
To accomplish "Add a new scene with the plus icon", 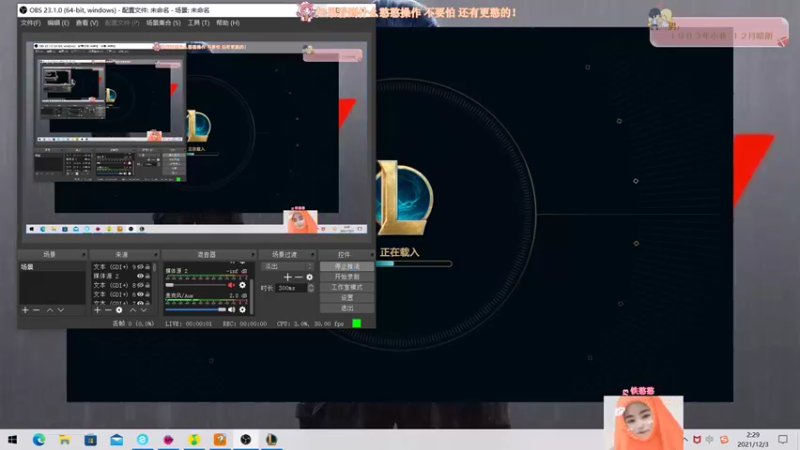I will 25,310.
